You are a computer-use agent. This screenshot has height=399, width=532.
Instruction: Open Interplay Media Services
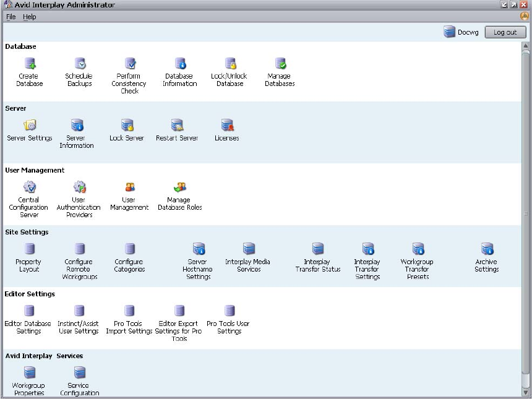tap(248, 257)
